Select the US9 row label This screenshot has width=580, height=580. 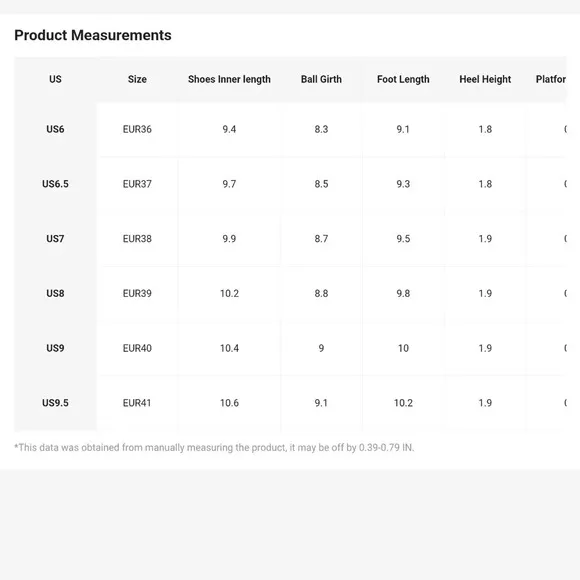tap(55, 348)
